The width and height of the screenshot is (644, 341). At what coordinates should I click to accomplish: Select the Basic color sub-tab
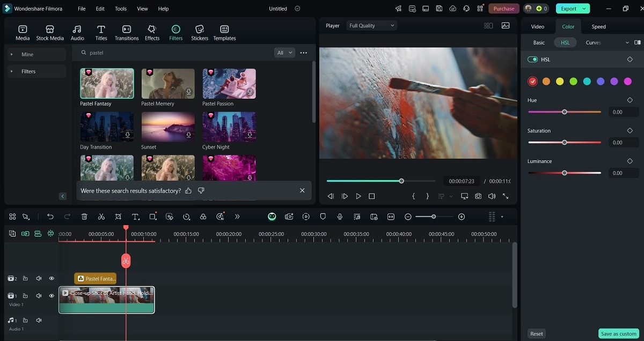(539, 42)
